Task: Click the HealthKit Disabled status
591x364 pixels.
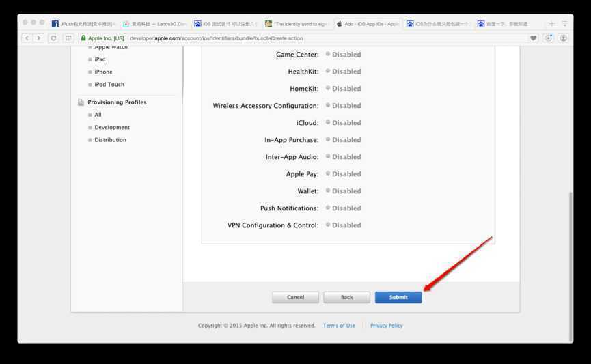Action: pyautogui.click(x=344, y=72)
